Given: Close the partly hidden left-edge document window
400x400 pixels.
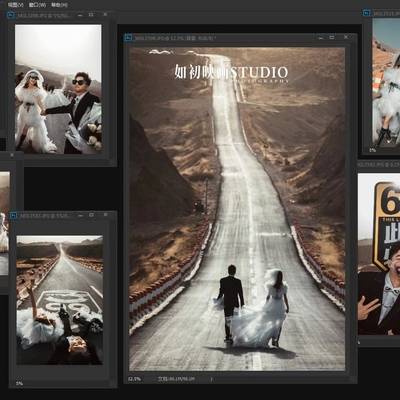Looking at the screenshot, I should point(12,155).
